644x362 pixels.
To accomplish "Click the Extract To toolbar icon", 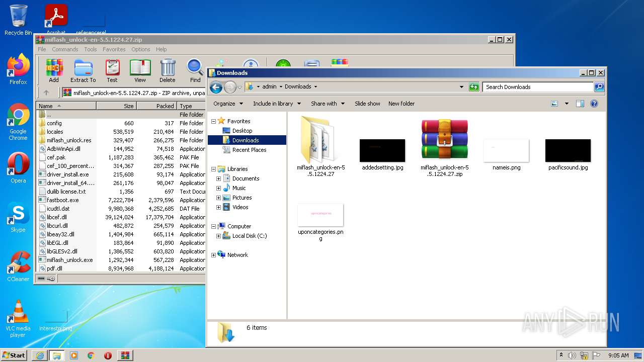I will (x=83, y=71).
